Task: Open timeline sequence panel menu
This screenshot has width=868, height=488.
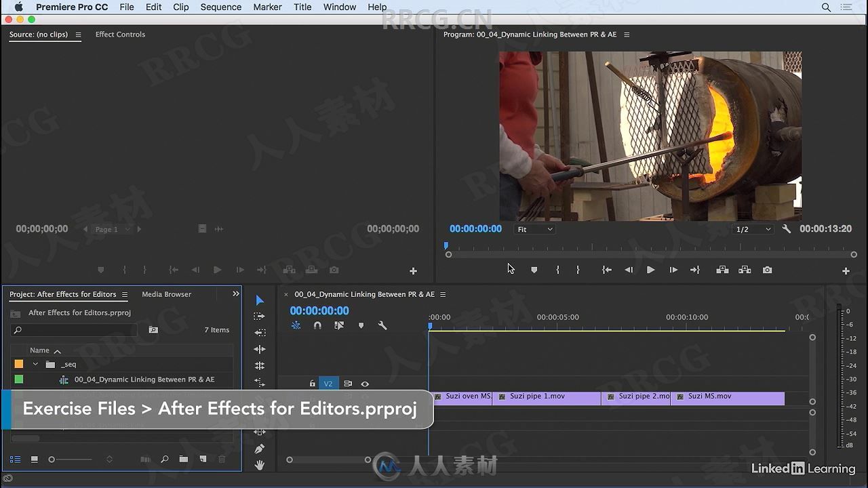Action: (443, 295)
